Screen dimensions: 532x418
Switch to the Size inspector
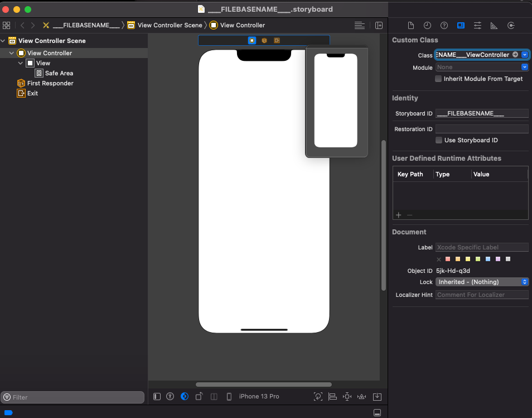[x=494, y=26]
